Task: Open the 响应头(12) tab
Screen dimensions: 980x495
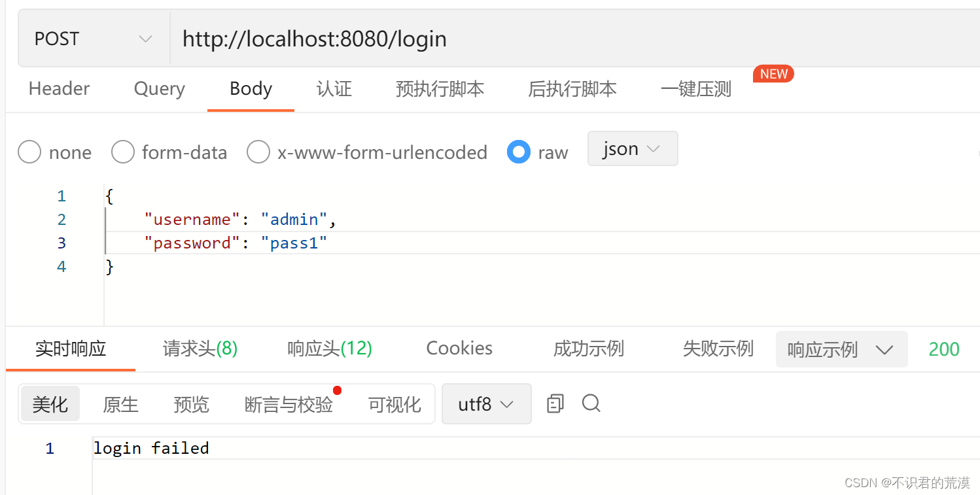Action: [x=330, y=349]
